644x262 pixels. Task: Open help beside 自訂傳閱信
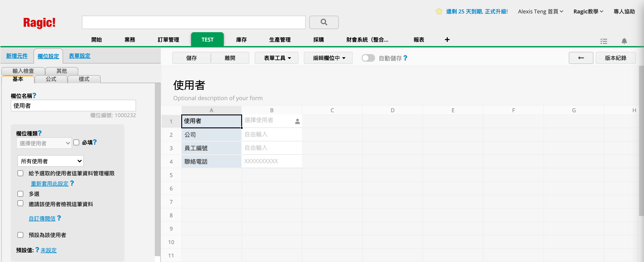coord(59,218)
